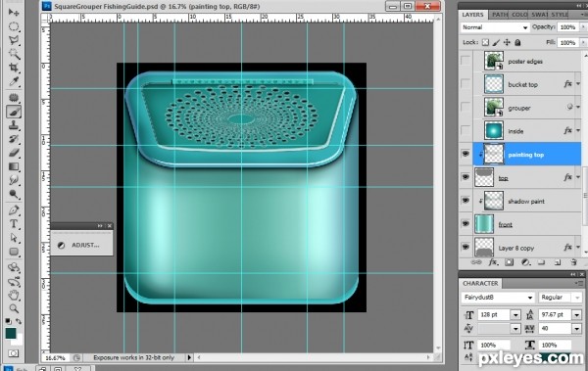Click the ADJUST... collapsed panel button
Screen dimensions: 588x371
pos(81,245)
